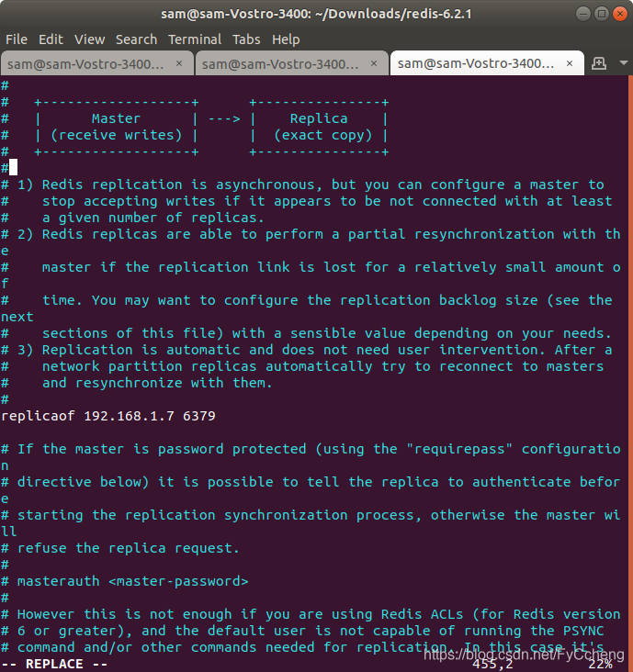Click the new tab icon
The width and height of the screenshot is (633, 672).
599,63
